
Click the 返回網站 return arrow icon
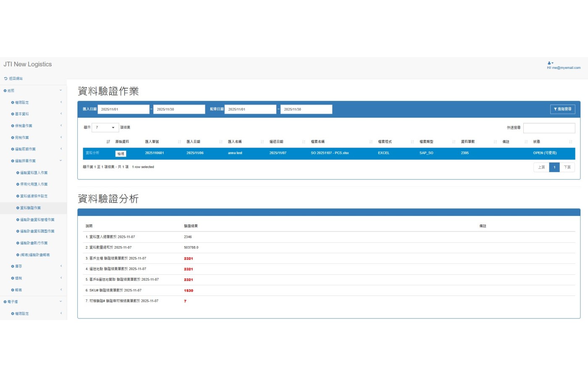[5, 79]
